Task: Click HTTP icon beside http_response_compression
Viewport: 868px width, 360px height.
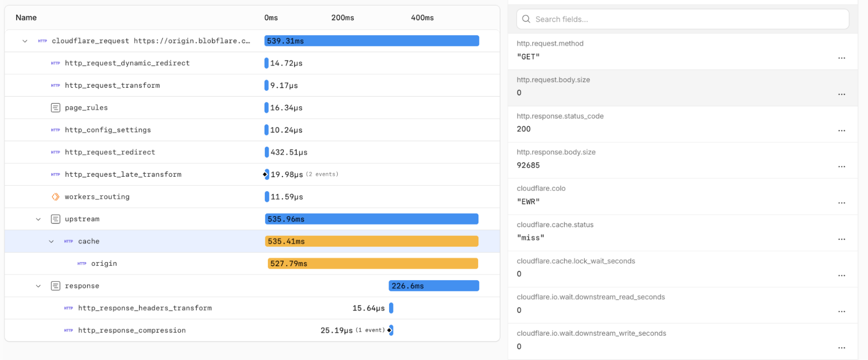Action: pos(69,330)
